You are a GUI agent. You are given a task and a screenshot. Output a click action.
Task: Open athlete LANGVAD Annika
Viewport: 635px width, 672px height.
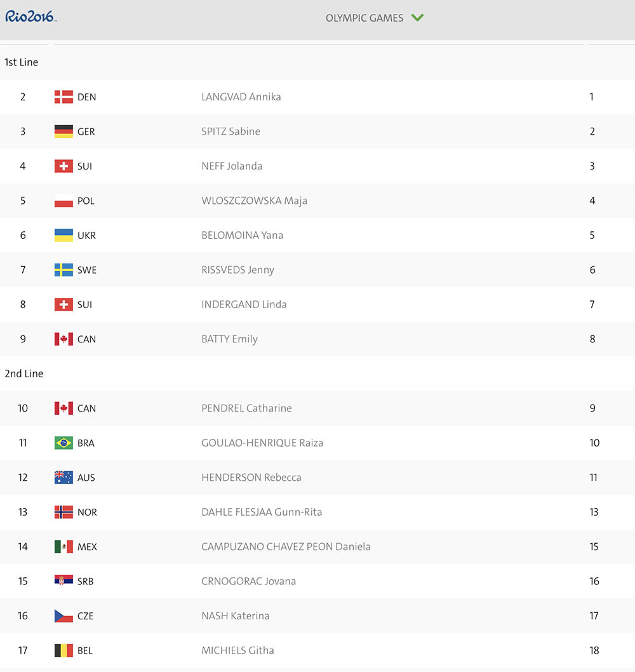241,97
